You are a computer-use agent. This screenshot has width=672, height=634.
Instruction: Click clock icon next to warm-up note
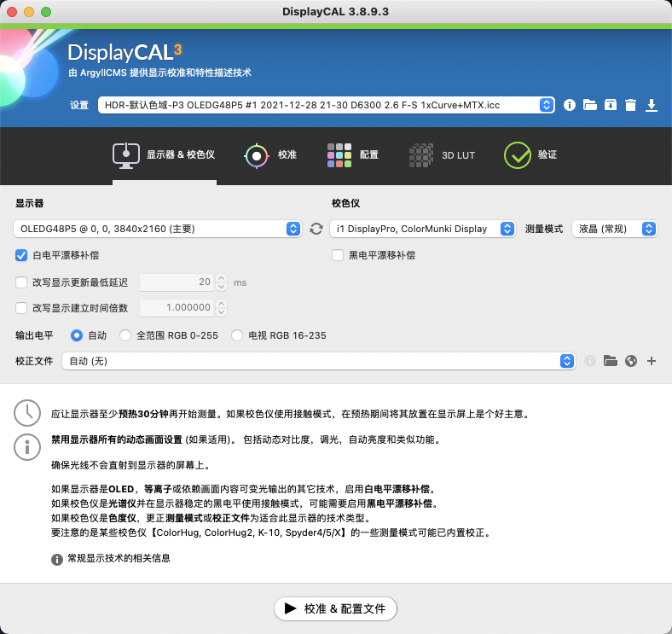click(27, 413)
